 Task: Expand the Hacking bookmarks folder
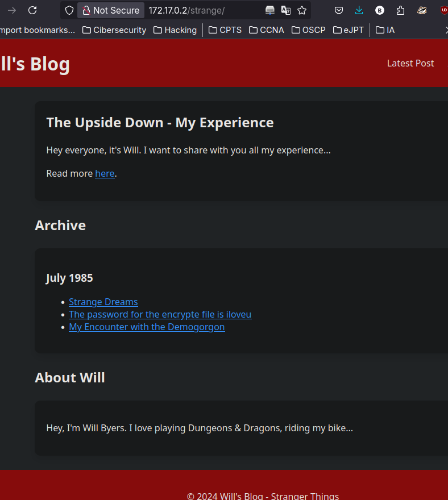pos(175,30)
